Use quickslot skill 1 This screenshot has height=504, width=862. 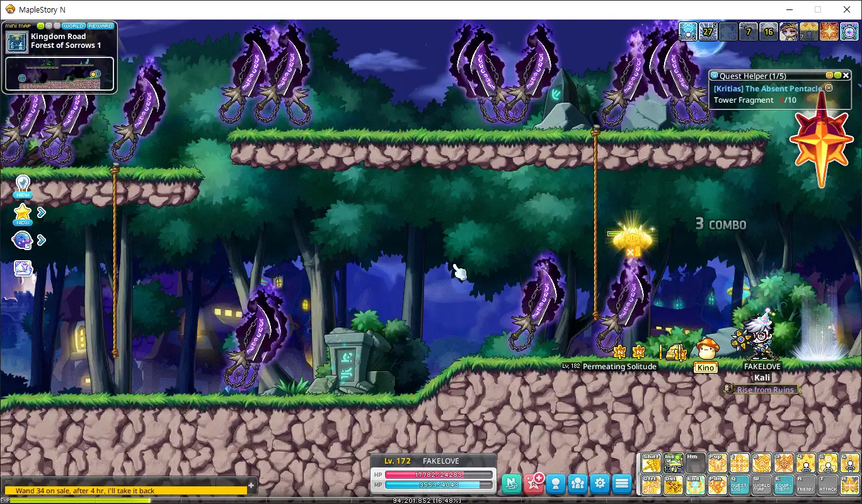click(x=740, y=463)
